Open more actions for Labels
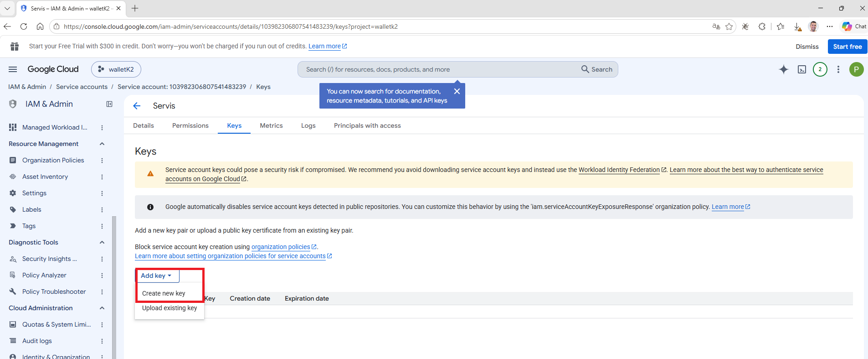This screenshot has height=359, width=868. [102, 210]
